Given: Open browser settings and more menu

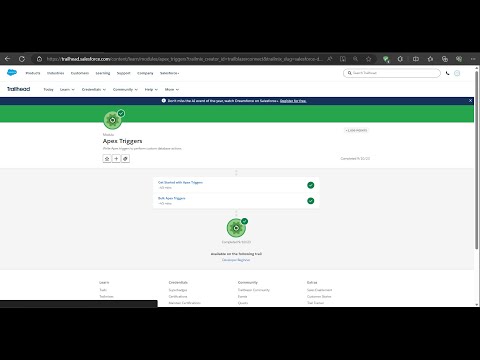Looking at the screenshot, I should [473, 59].
